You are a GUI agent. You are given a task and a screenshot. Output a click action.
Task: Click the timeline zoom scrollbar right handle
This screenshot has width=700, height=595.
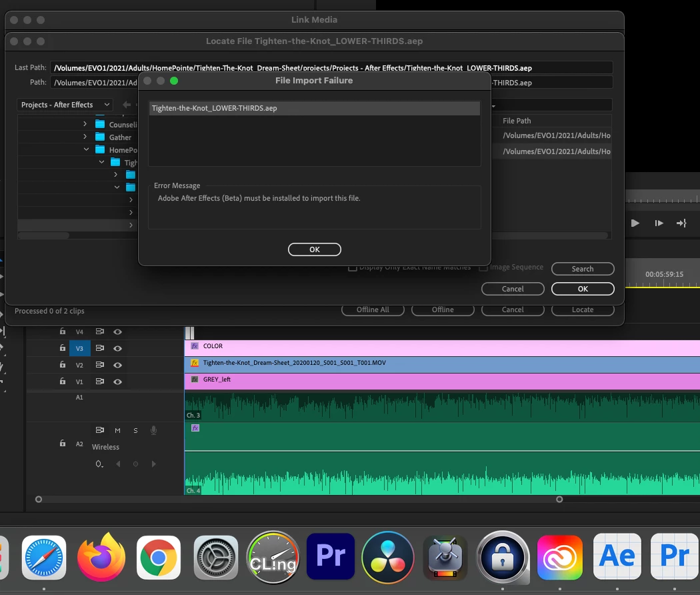(x=559, y=500)
